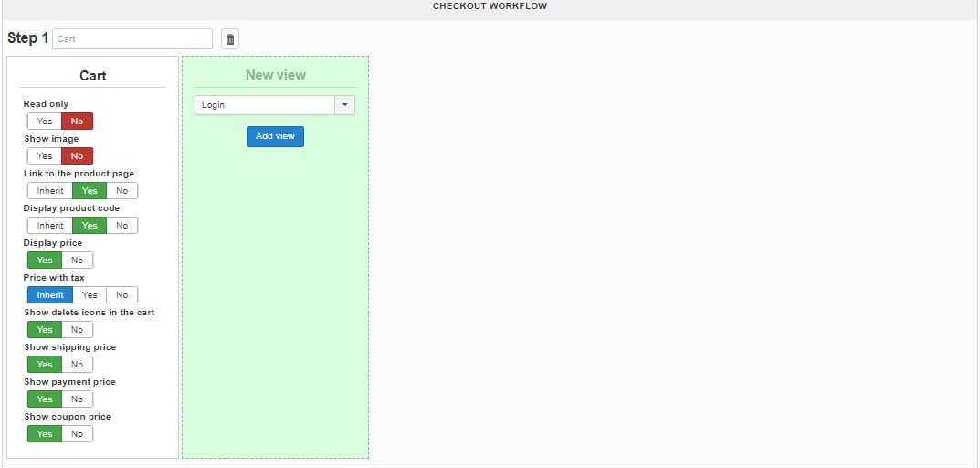Set Read only to No
This screenshot has width=980, height=468.
77,122
